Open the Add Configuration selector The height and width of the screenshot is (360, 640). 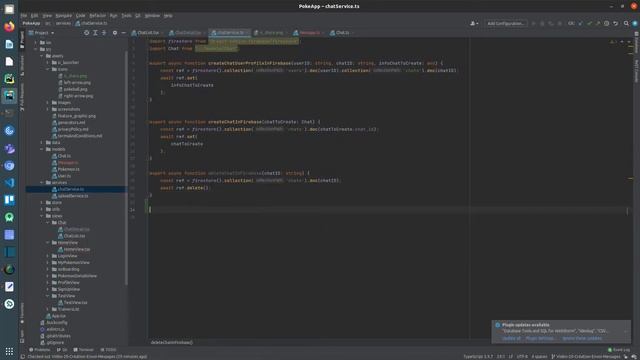505,24
